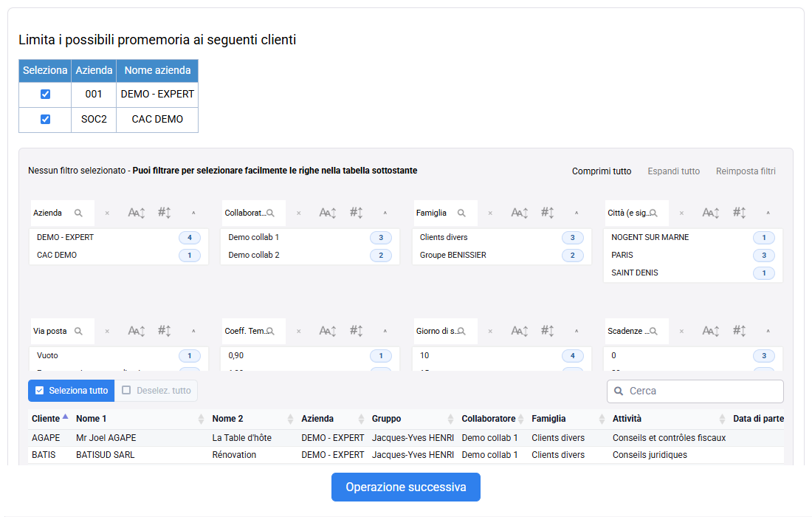Viewport: 812px width, 517px height.
Task: Sort Città filter alphabetically
Action: point(710,213)
